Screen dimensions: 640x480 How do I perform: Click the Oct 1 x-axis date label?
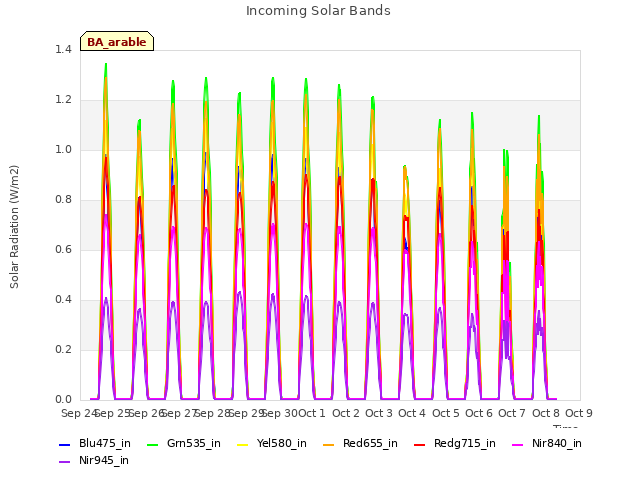click(x=312, y=413)
